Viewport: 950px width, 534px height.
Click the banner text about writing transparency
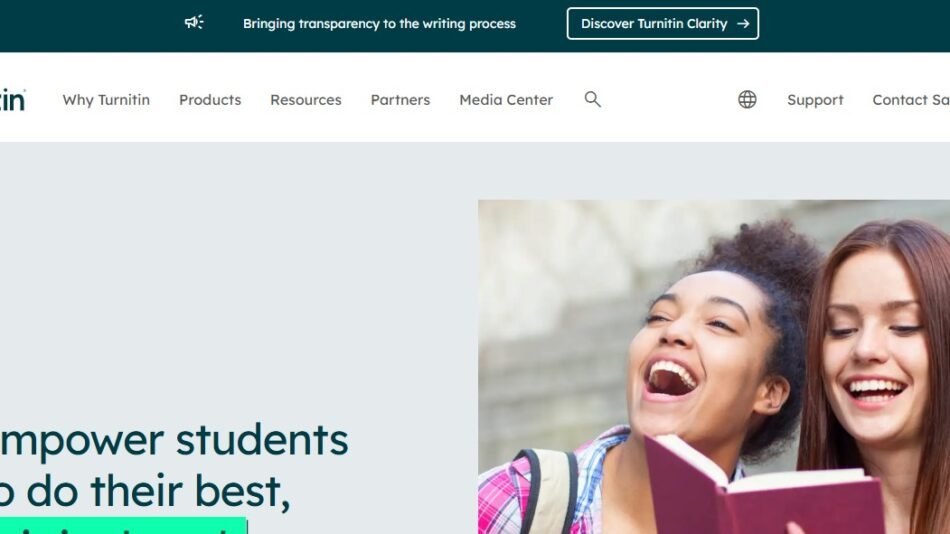point(379,24)
